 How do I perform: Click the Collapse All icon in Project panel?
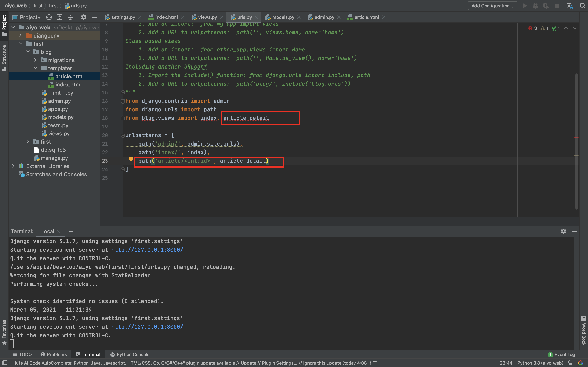click(x=70, y=17)
